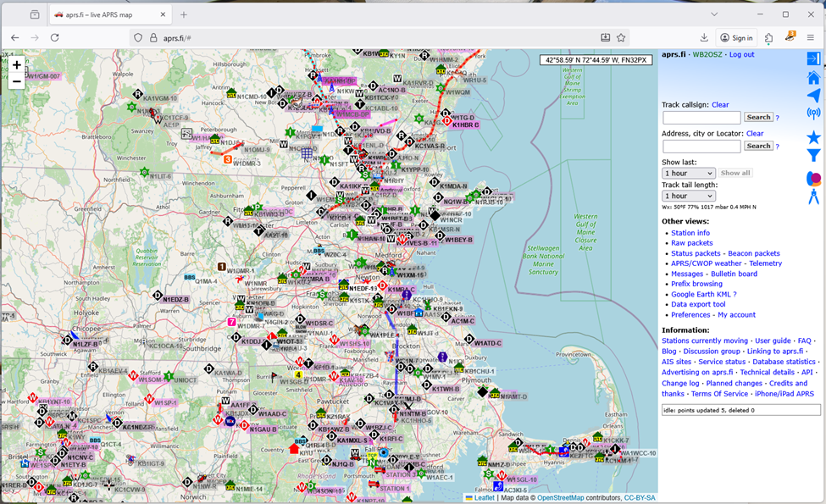Click the overlapping colored circles icon

(813, 179)
